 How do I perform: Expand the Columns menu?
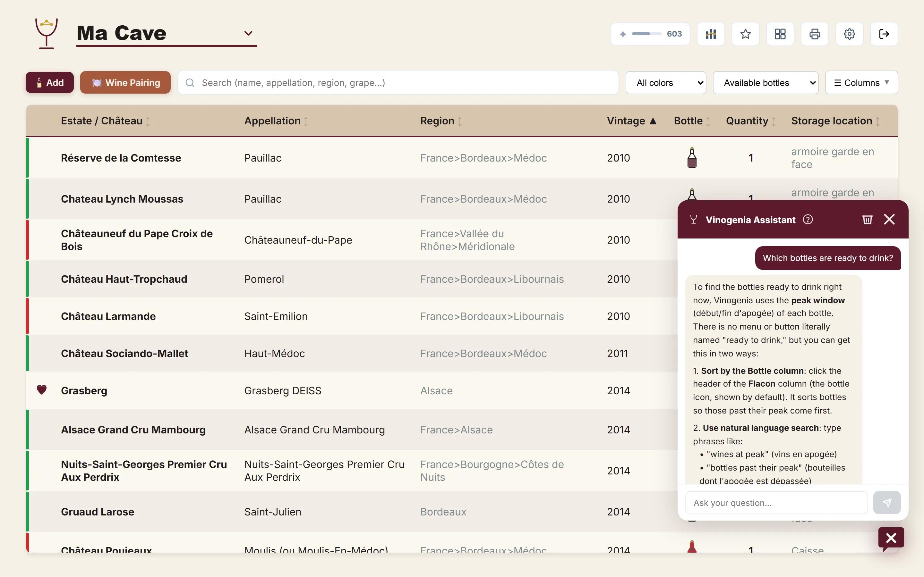(x=861, y=83)
